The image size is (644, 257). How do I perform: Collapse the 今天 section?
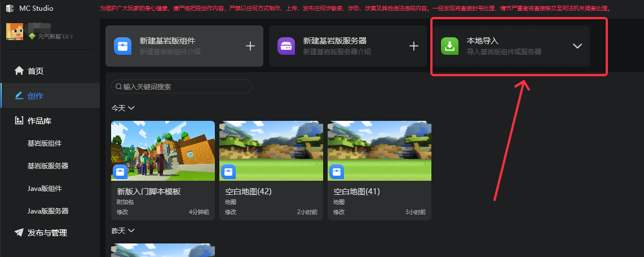131,108
